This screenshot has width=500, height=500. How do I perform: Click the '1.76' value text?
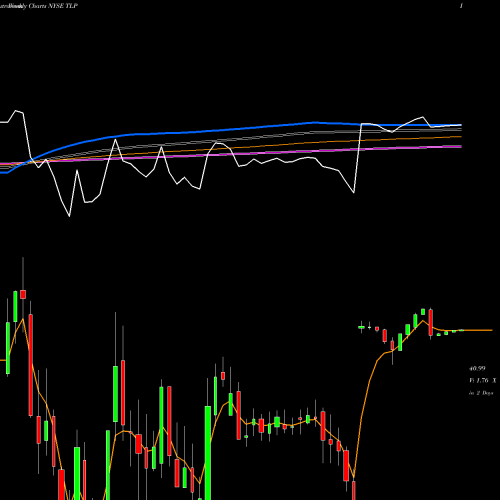pos(482,380)
